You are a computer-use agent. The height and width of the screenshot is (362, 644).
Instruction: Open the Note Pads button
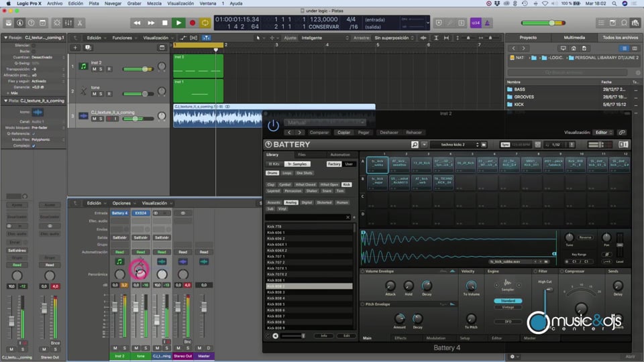tap(612, 23)
